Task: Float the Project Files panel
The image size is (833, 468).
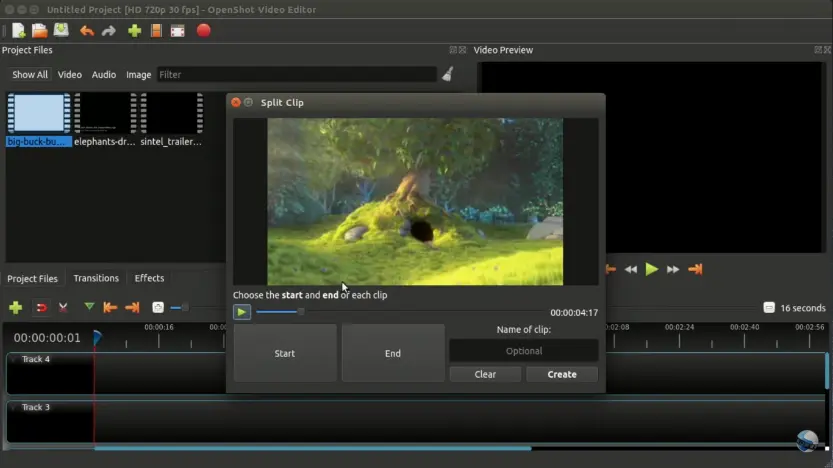Action: (453, 50)
